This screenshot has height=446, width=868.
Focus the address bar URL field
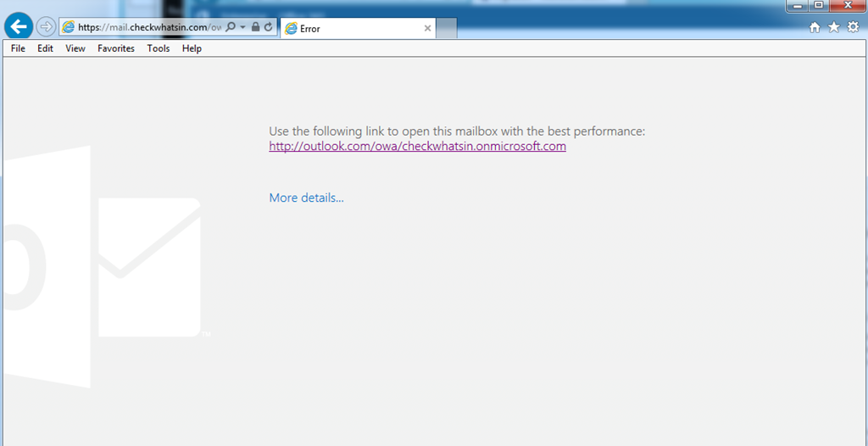coord(149,27)
